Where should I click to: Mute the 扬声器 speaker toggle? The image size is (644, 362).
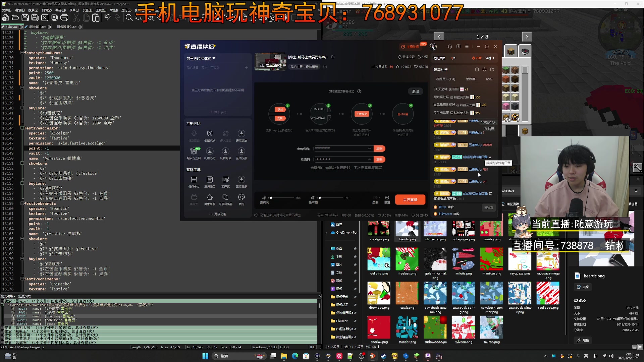pos(312,198)
